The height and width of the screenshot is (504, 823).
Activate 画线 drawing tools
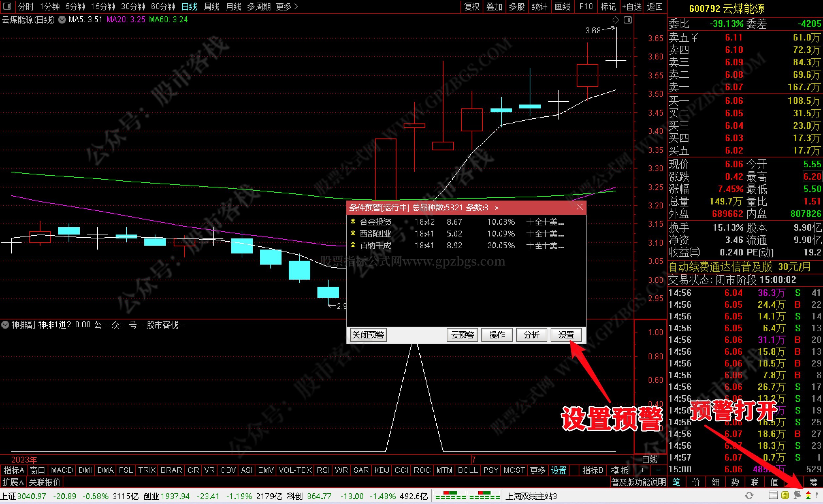click(x=562, y=6)
